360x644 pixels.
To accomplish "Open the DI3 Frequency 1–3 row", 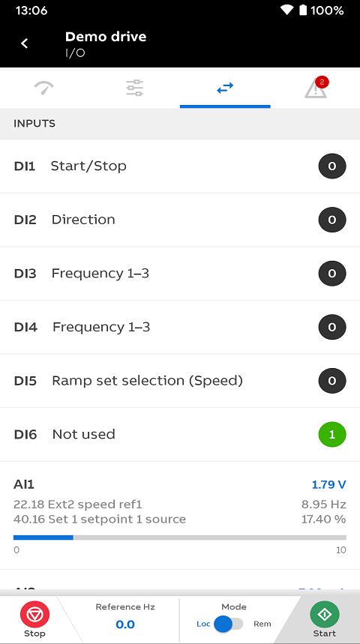I will 180,274.
